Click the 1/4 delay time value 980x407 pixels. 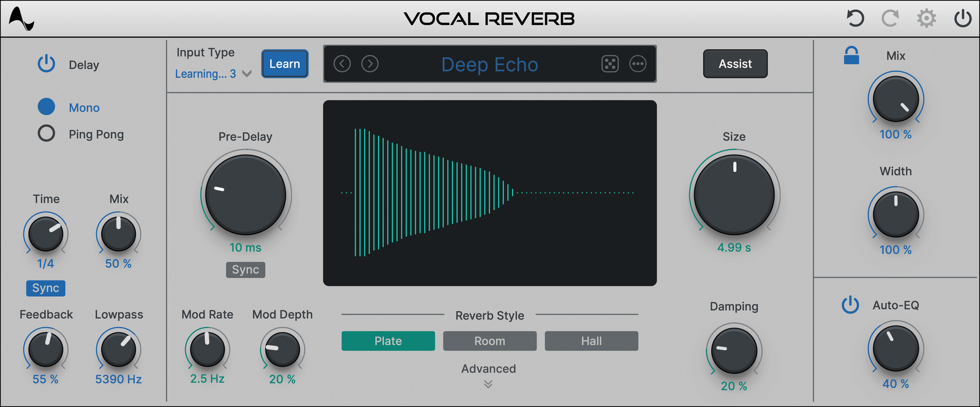46,264
